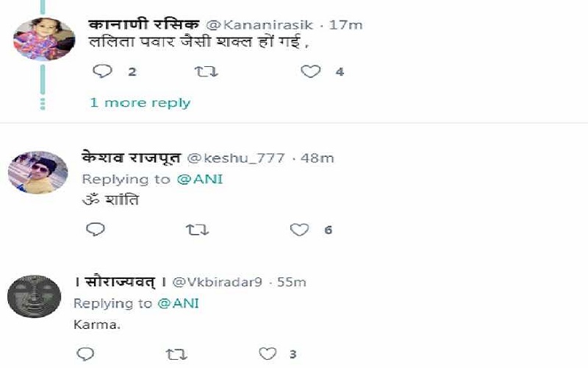Like the tweet by Kananirasik
The width and height of the screenshot is (588, 368).
coord(311,71)
